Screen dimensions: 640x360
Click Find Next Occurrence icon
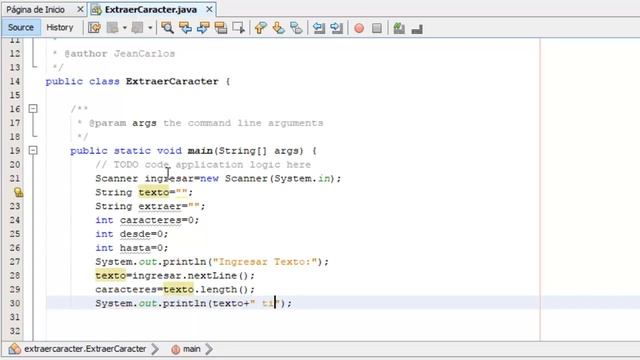click(x=203, y=28)
